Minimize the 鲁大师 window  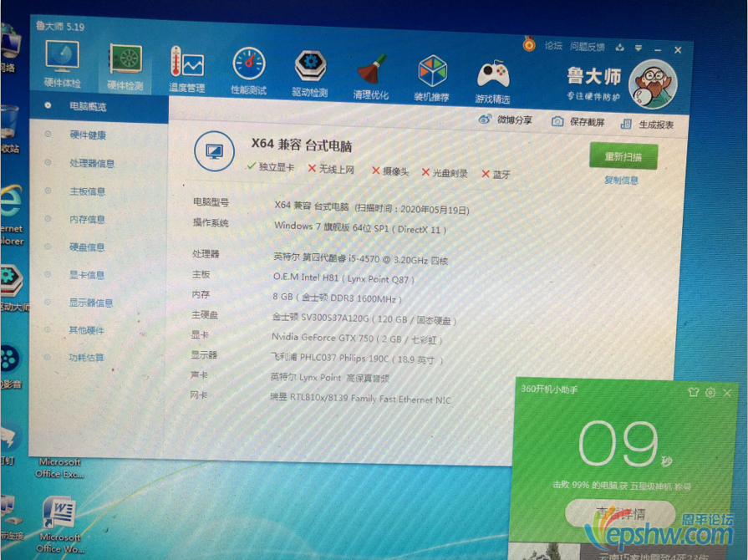tap(658, 49)
